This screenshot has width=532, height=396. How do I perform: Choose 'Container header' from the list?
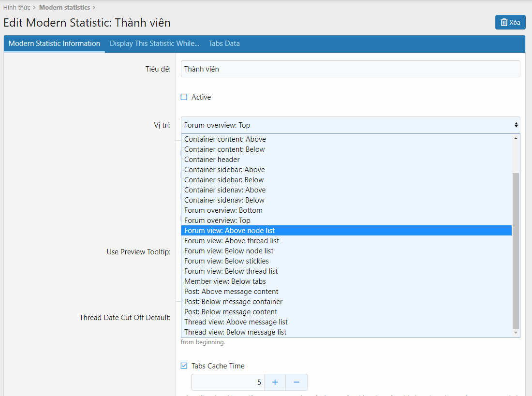pyautogui.click(x=212, y=160)
